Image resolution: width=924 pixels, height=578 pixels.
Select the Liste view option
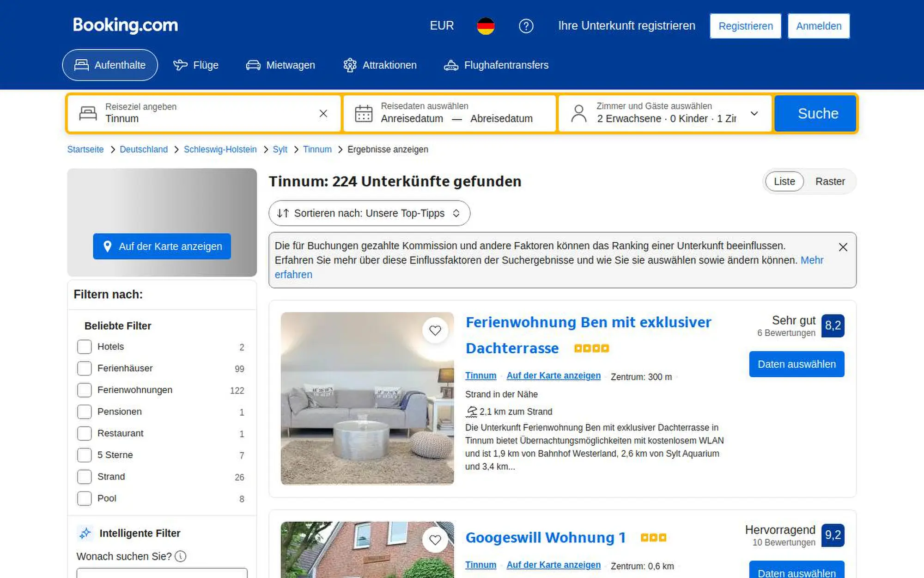[x=784, y=182]
